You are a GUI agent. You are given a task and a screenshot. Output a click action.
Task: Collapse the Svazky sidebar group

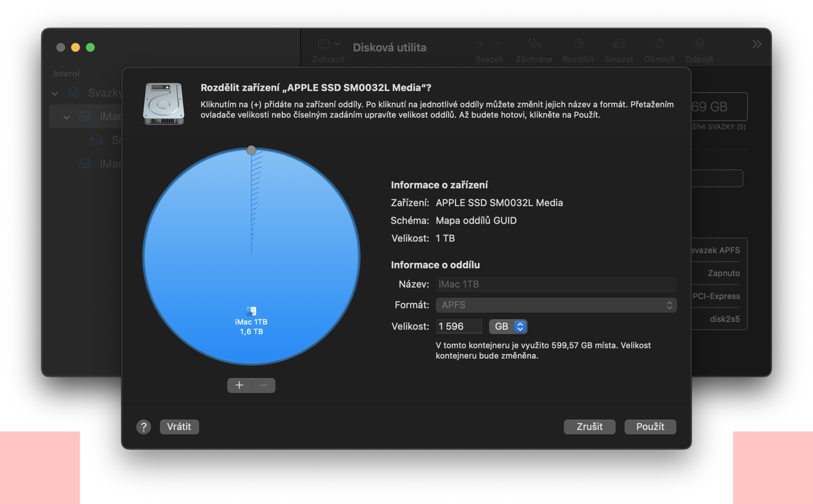click(55, 93)
